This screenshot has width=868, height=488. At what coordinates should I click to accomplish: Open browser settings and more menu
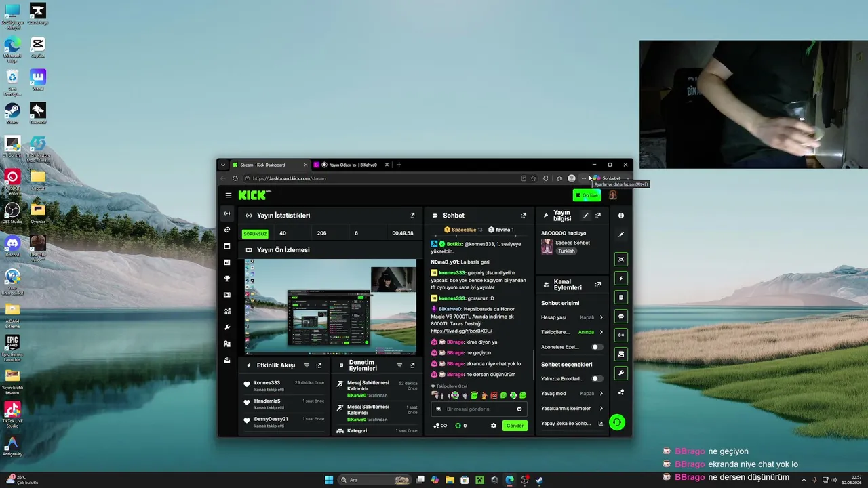point(584,178)
